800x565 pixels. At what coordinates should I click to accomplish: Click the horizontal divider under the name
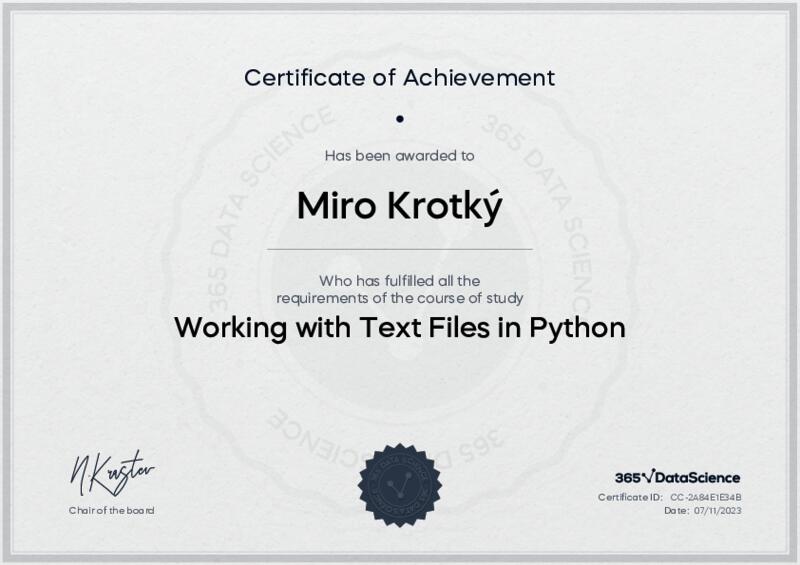(x=400, y=249)
